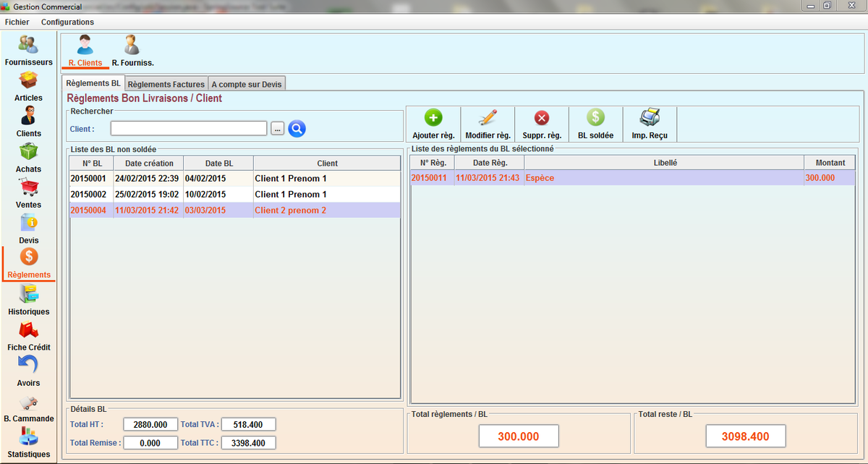This screenshot has height=464, width=868.
Task: Switch to Règlements Factures tab
Action: [x=167, y=84]
